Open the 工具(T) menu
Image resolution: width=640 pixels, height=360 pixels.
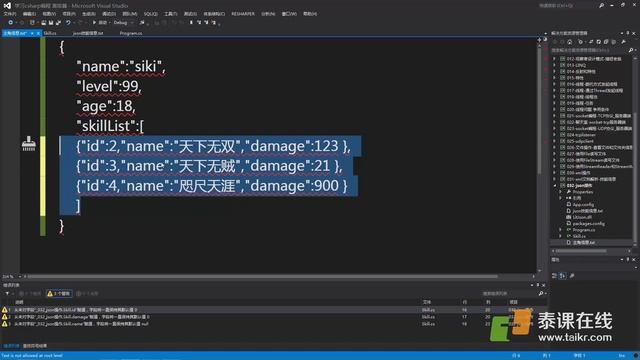click(x=171, y=14)
